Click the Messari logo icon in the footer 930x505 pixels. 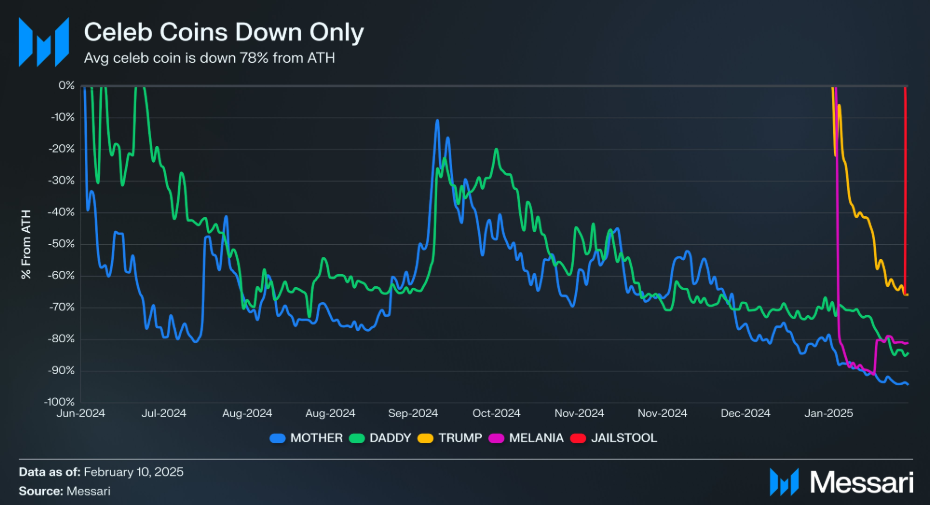click(783, 482)
